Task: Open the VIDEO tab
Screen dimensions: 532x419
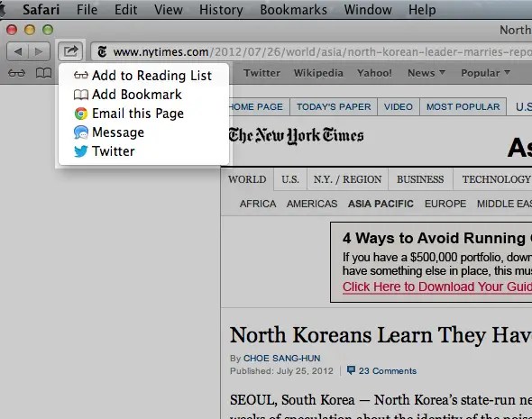Action: coord(399,107)
